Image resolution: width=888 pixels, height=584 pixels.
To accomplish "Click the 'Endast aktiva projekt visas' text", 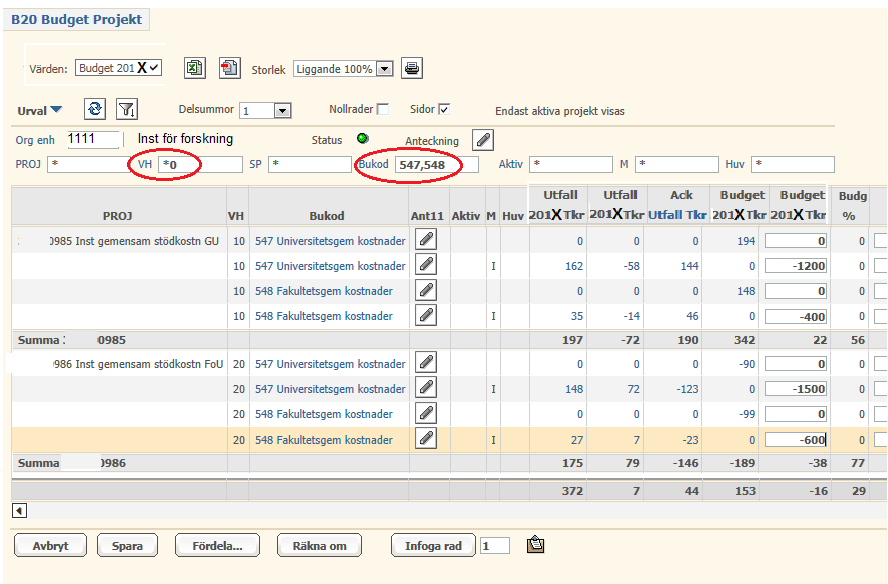I will coord(560,111).
